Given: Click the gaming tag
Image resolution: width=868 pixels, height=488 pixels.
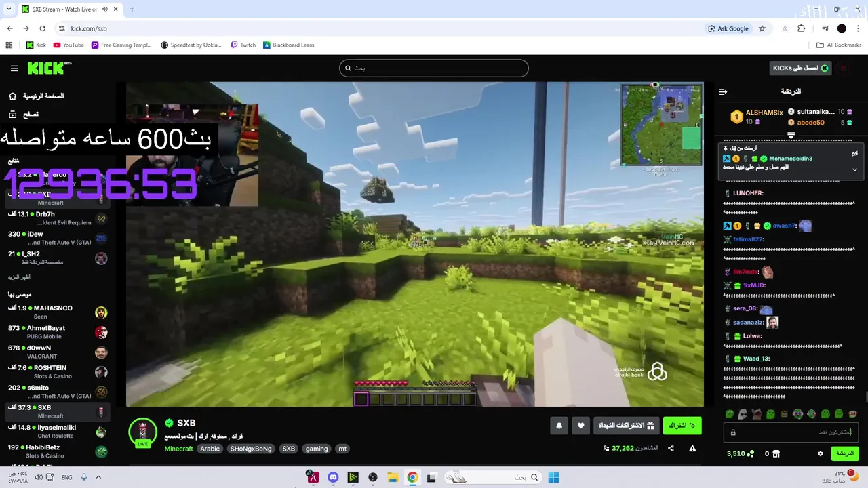Looking at the screenshot, I should 317,449.
